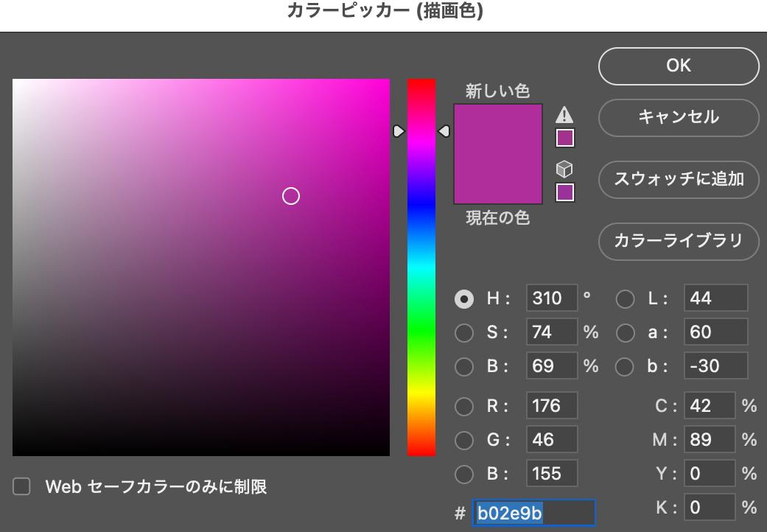Click the current color (現在の色) preview
The image size is (767, 532).
point(498,178)
